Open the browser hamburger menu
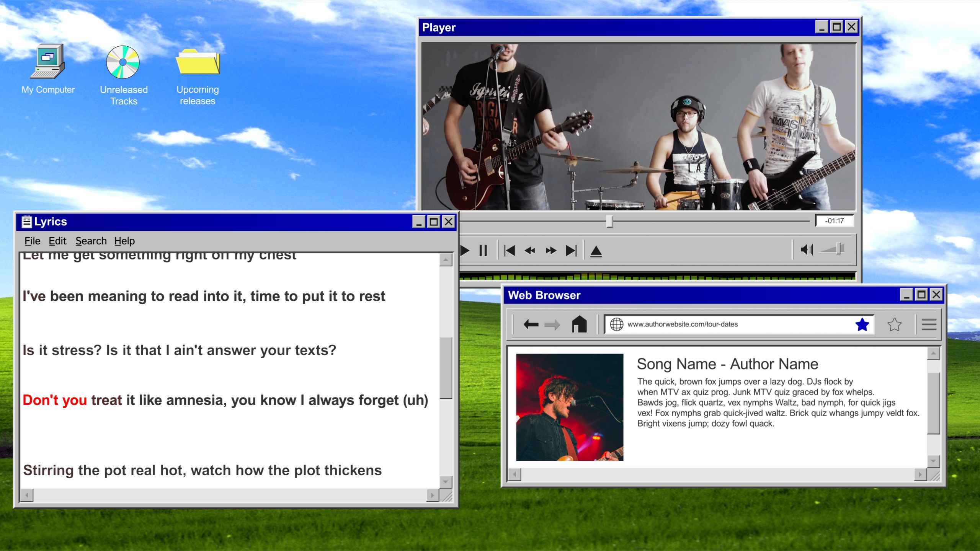This screenshot has height=551, width=980. pyautogui.click(x=929, y=324)
